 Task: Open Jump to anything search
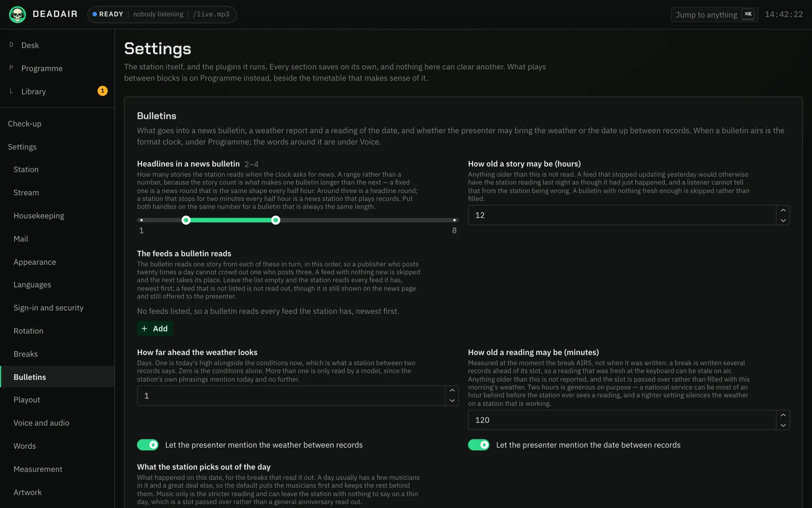pyautogui.click(x=714, y=14)
